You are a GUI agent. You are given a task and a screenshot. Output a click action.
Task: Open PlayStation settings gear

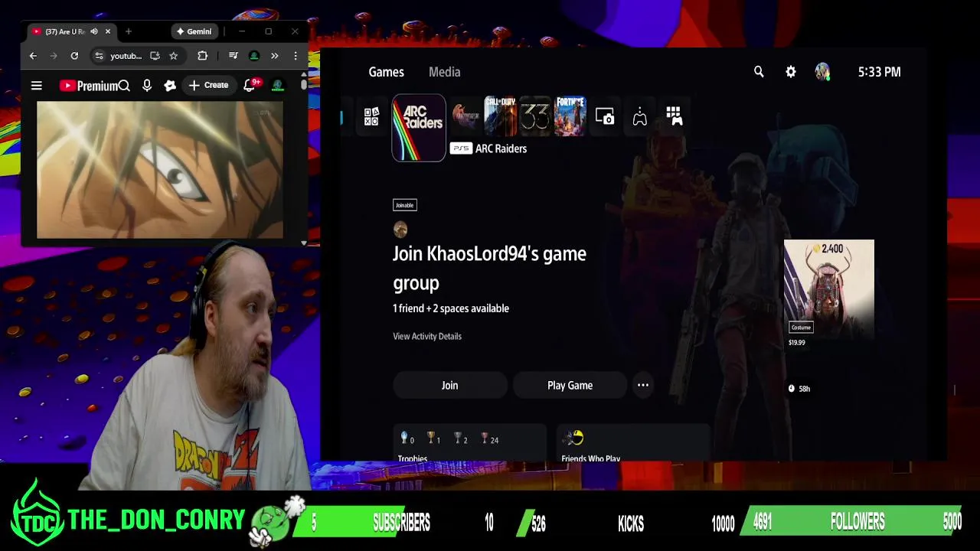791,72
